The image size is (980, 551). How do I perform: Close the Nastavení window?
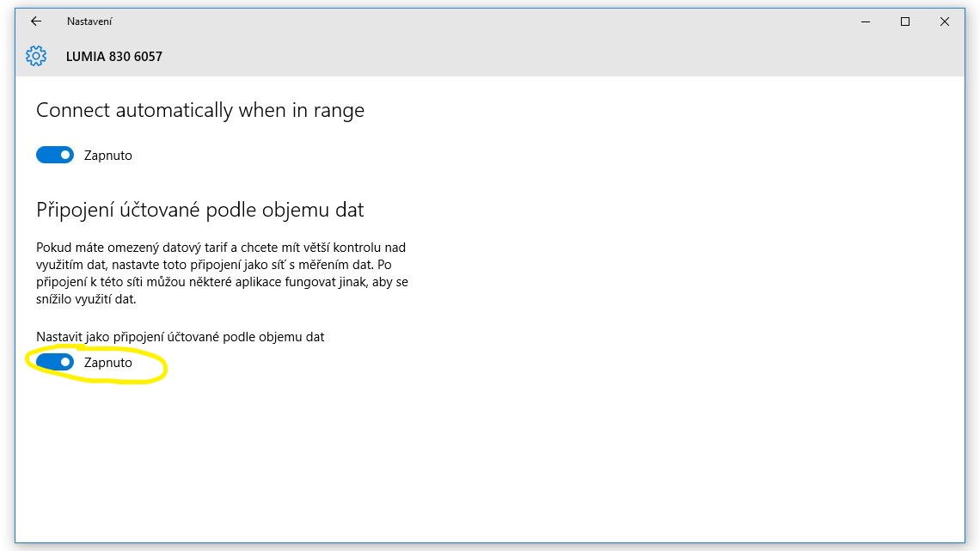(x=945, y=21)
